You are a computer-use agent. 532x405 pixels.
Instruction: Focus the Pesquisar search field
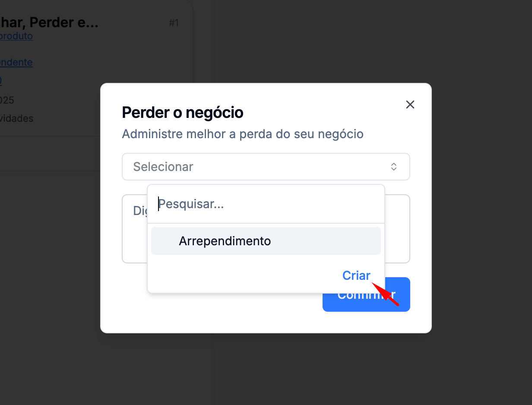[x=266, y=204]
